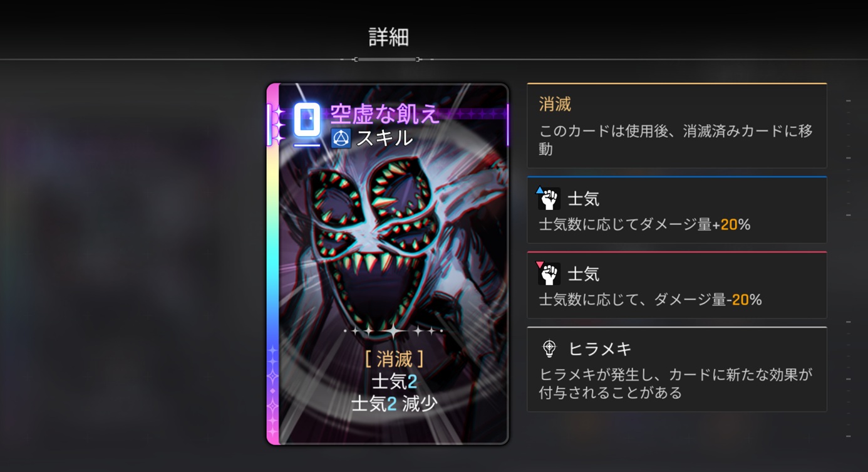The image size is (868, 472).
Task: Click the 空虚な飢え card name
Action: pyautogui.click(x=385, y=114)
